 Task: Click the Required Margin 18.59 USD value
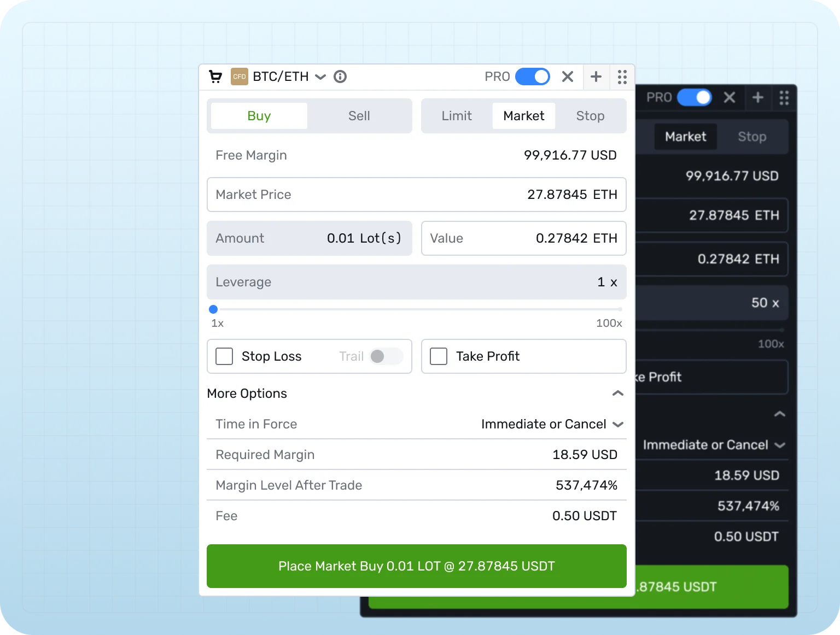[585, 455]
